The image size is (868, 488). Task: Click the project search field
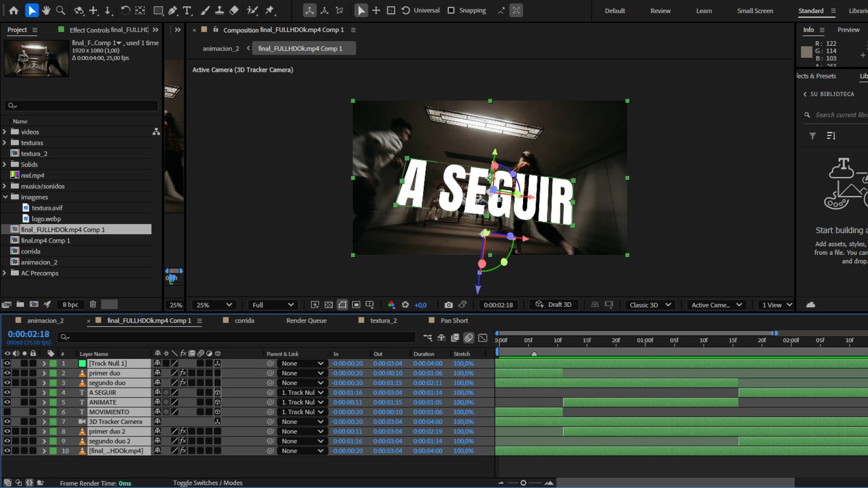coord(81,106)
